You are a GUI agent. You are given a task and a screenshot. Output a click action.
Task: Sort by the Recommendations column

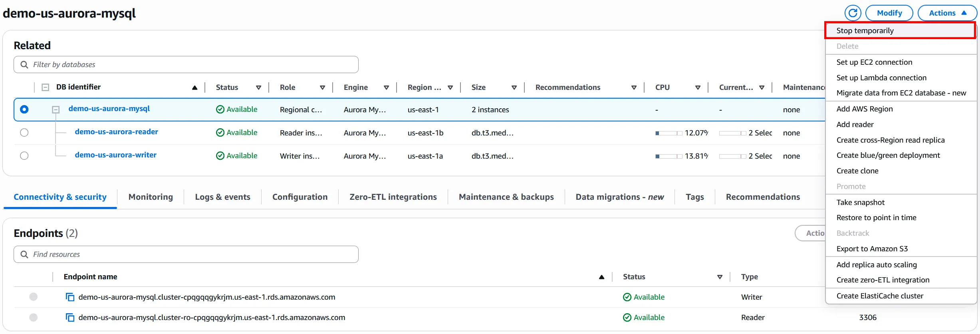click(x=634, y=87)
